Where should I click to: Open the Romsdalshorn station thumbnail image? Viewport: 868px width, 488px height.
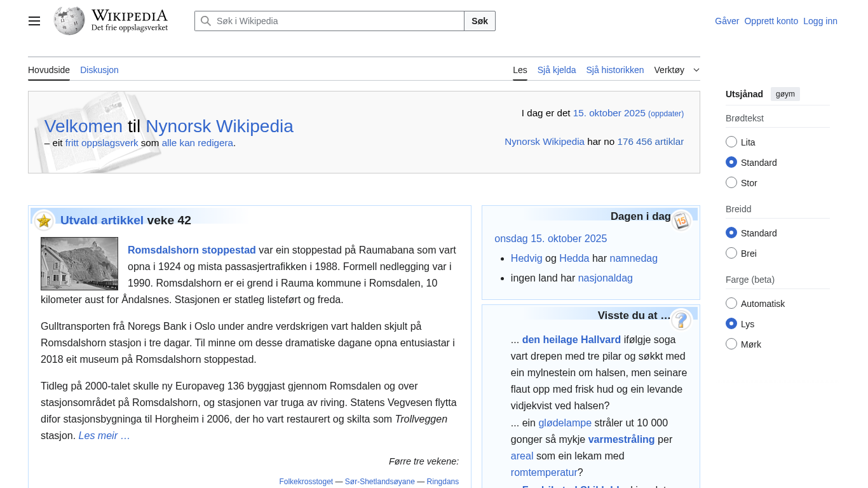coord(79,264)
